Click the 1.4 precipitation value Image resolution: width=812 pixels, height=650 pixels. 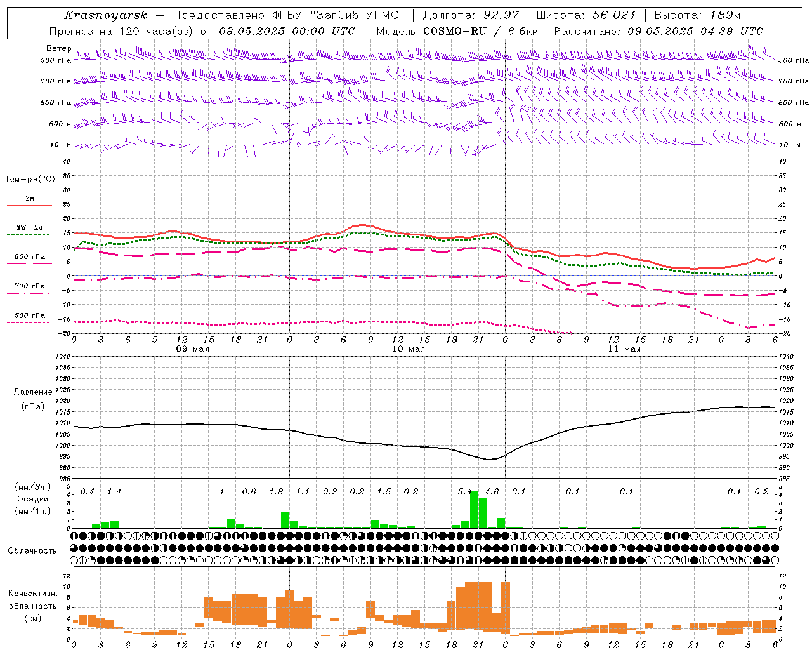(x=114, y=492)
